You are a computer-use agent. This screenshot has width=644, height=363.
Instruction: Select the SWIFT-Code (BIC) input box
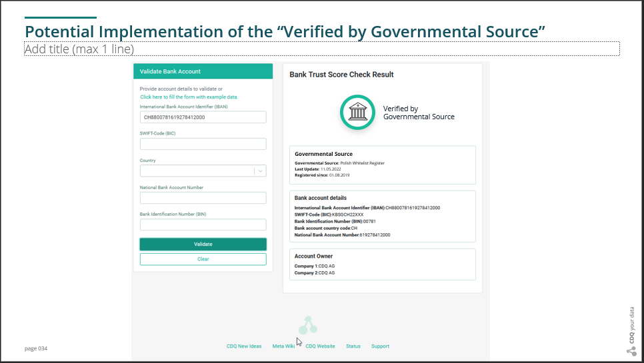click(203, 144)
